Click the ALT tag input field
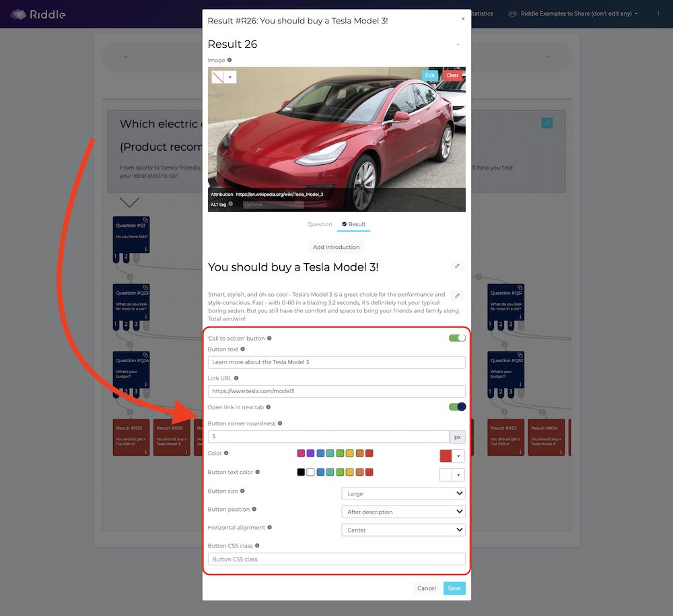The image size is (673, 616). pyautogui.click(x=273, y=205)
